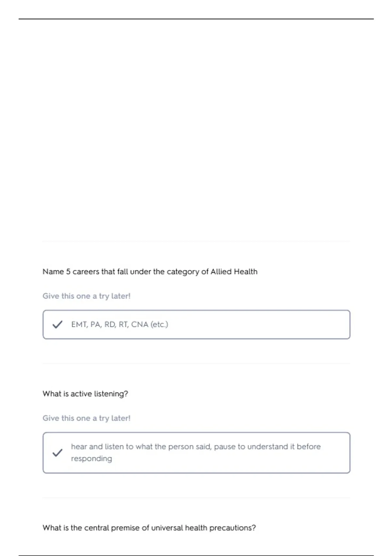Click the black horizontal rule at the page bottom
Viewport: 392px width, 556px height.
point(196,555)
